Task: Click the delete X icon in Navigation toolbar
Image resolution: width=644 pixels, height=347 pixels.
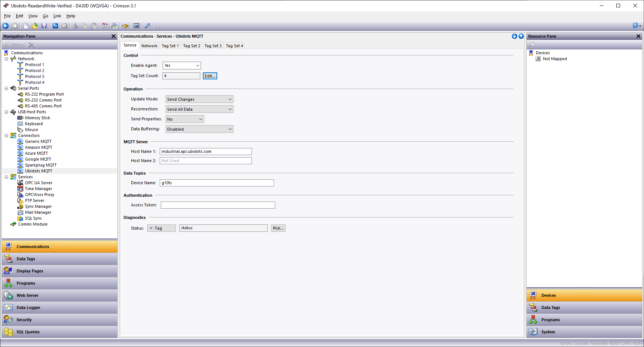Action: point(32,45)
